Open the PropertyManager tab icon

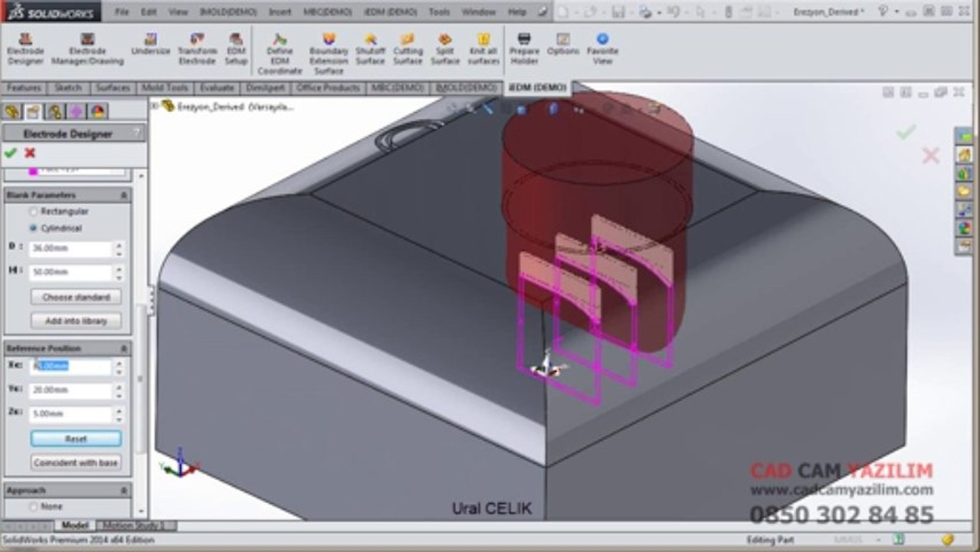[x=33, y=112]
